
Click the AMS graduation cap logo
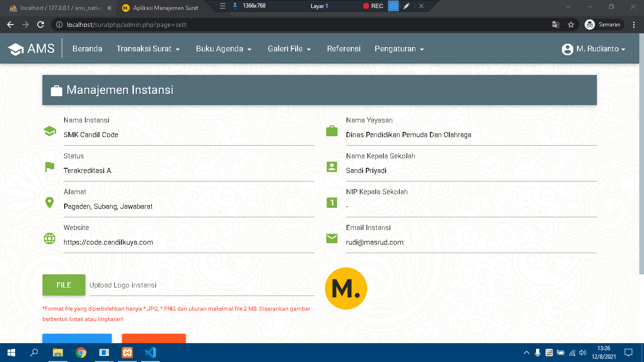[16, 49]
